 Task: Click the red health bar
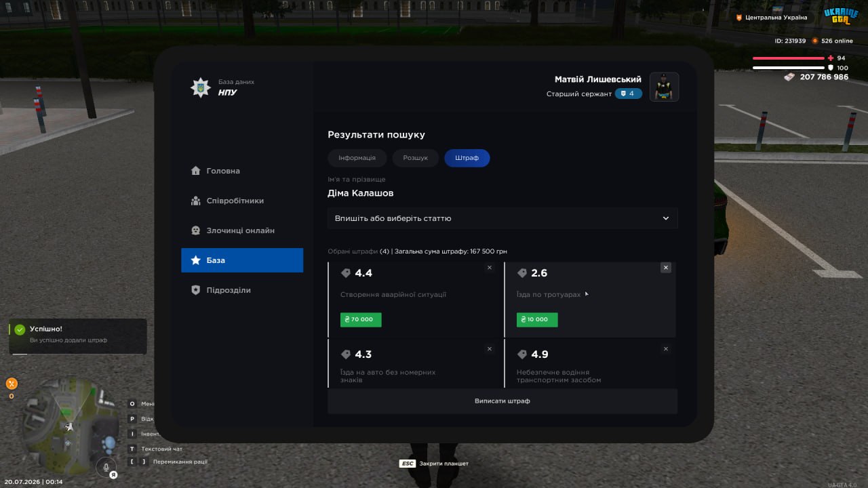pyautogui.click(x=789, y=58)
